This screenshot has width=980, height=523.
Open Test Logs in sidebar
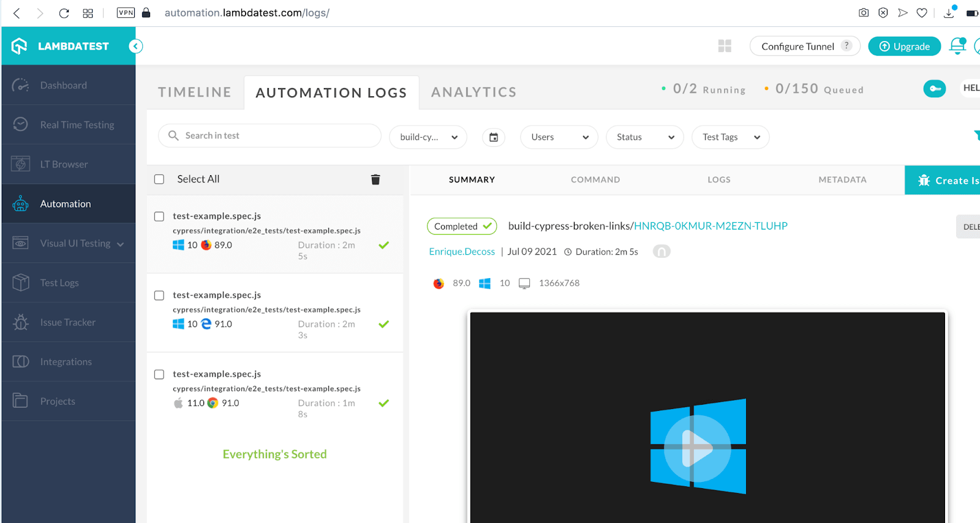[x=59, y=283]
